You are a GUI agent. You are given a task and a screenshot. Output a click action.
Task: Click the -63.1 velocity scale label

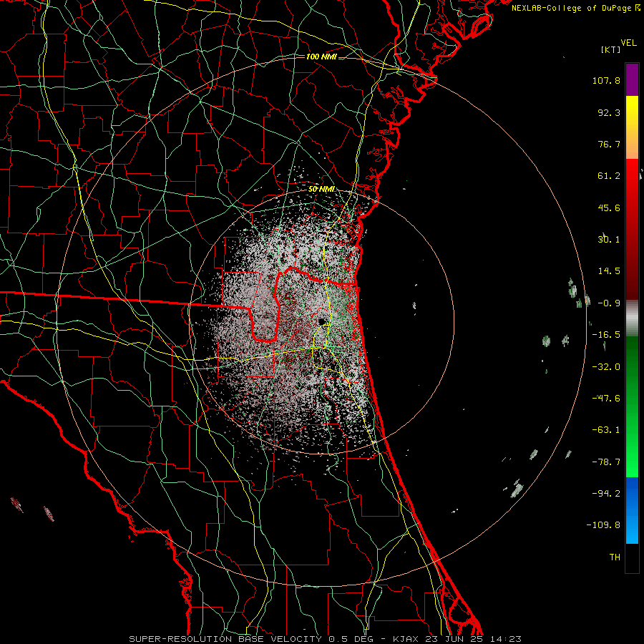606,430
